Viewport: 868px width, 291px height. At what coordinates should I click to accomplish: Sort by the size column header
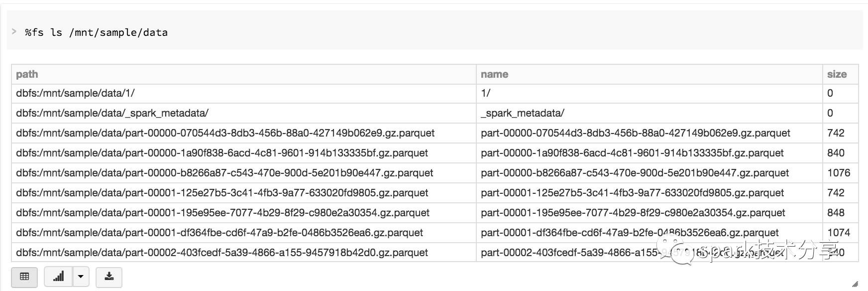click(x=837, y=74)
